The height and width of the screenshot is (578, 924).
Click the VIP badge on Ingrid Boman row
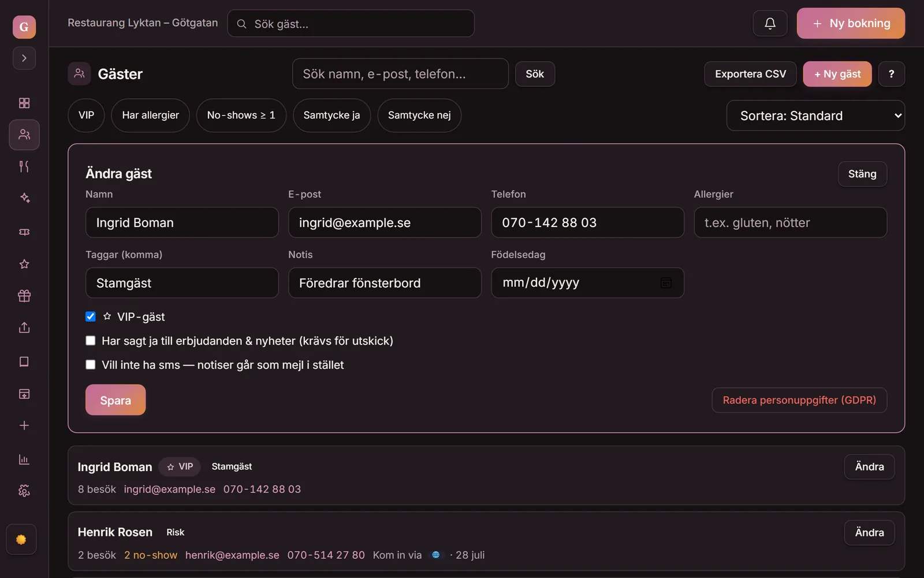click(x=180, y=466)
